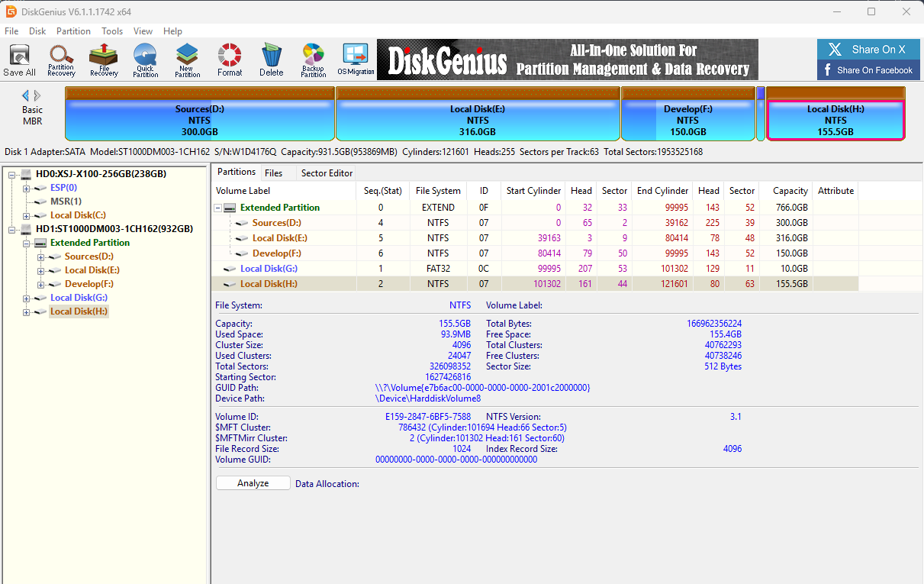The image size is (924, 584).
Task: Click the Save All toolbar icon
Action: 19,60
